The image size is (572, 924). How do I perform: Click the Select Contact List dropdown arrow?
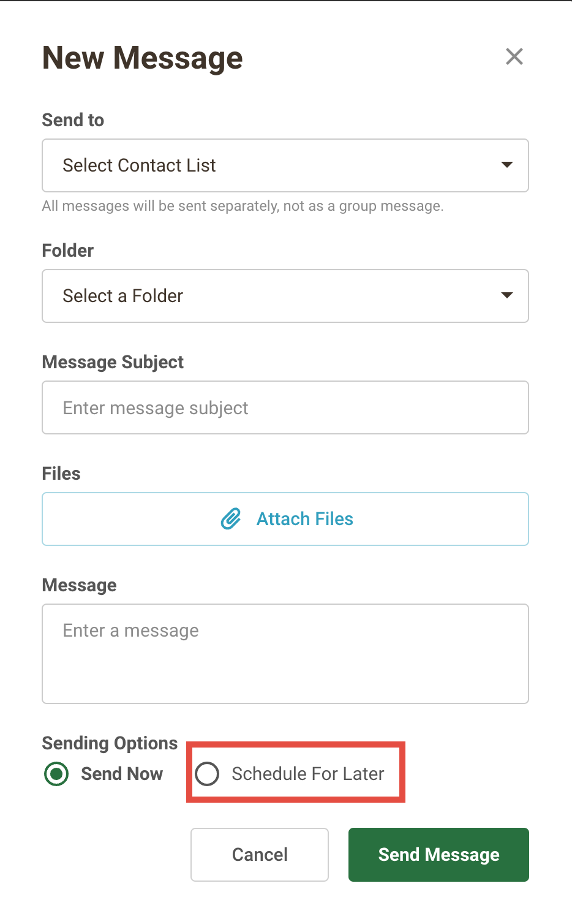[507, 165]
